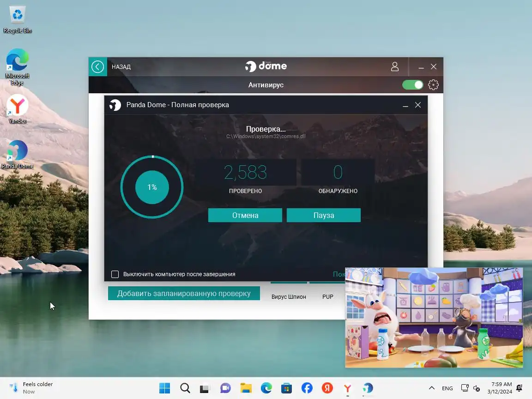532x399 pixels.
Task: Toggle the Антивирус protection switch off
Action: pos(412,85)
